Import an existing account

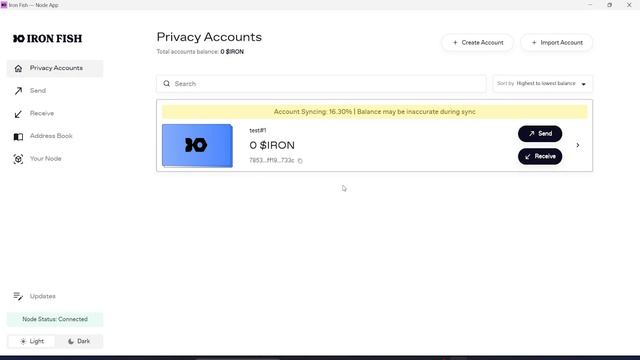(557, 42)
